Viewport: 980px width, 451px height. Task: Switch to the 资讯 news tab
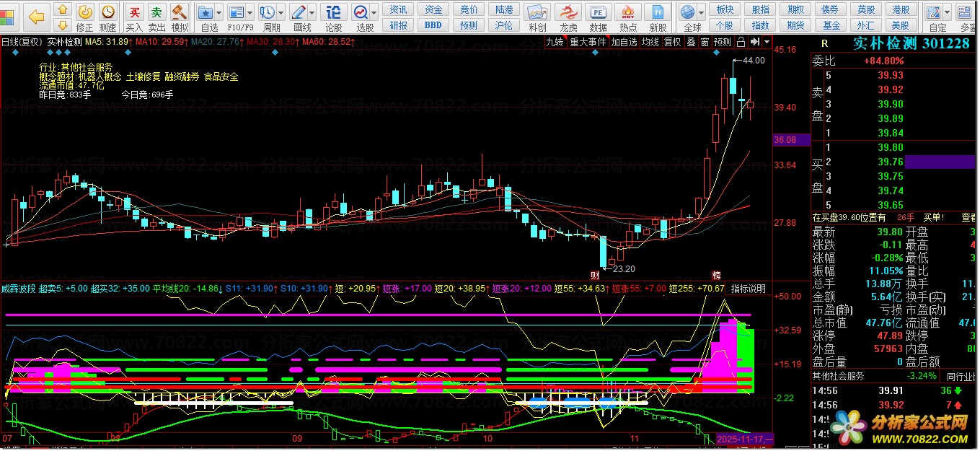pos(398,9)
